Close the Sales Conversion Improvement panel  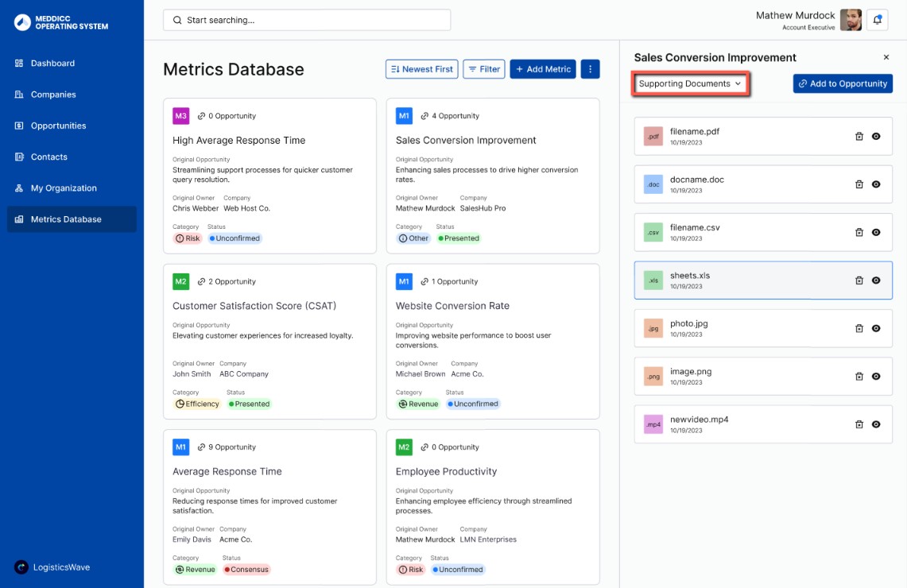(x=886, y=57)
